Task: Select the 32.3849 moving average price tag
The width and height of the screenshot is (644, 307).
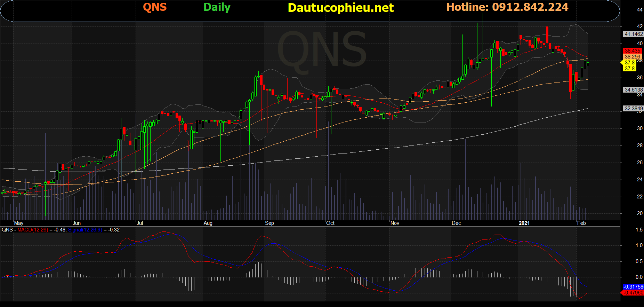Action: 633,109
